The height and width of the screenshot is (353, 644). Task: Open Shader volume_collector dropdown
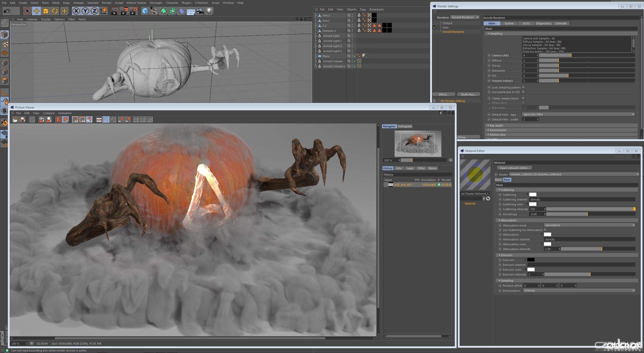click(574, 174)
